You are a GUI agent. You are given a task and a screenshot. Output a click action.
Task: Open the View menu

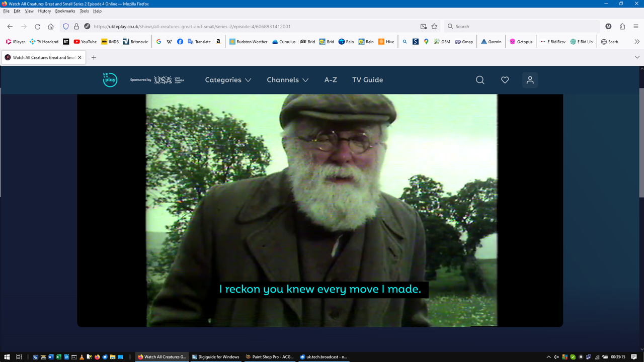tap(29, 11)
